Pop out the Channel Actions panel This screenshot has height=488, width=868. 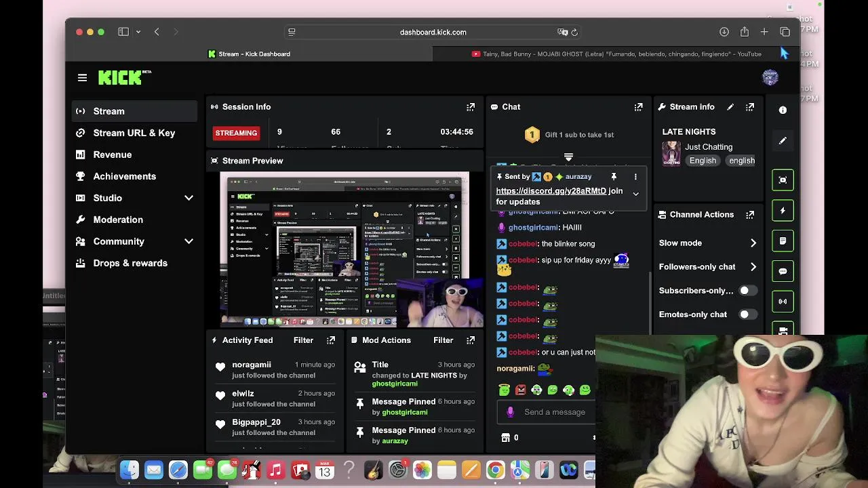(x=750, y=215)
